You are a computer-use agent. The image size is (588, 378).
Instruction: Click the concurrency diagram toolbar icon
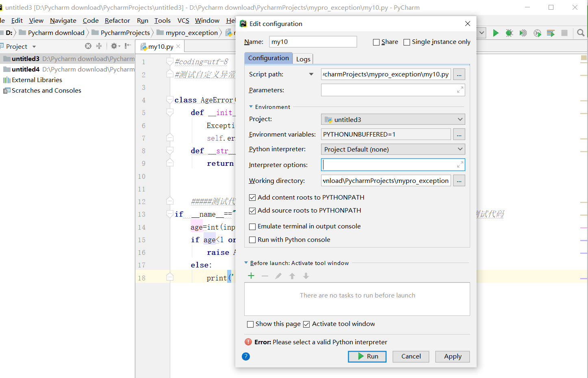[551, 33]
